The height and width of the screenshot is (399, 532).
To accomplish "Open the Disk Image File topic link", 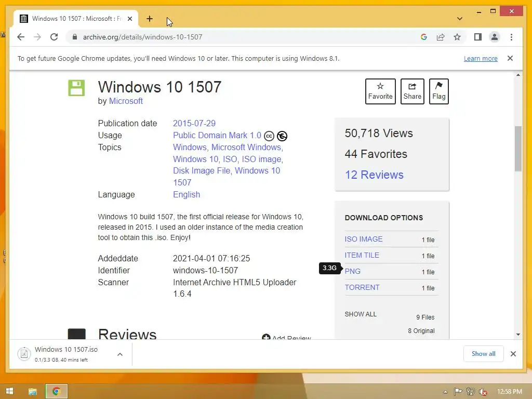I will tap(202, 170).
